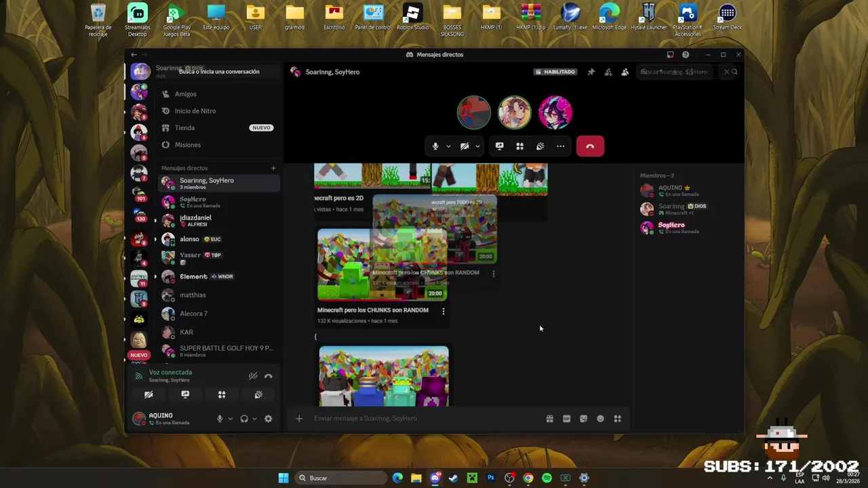The height and width of the screenshot is (488, 868).
Task: Open SUPER BATTLE GOLF group chat
Action: [x=219, y=351]
